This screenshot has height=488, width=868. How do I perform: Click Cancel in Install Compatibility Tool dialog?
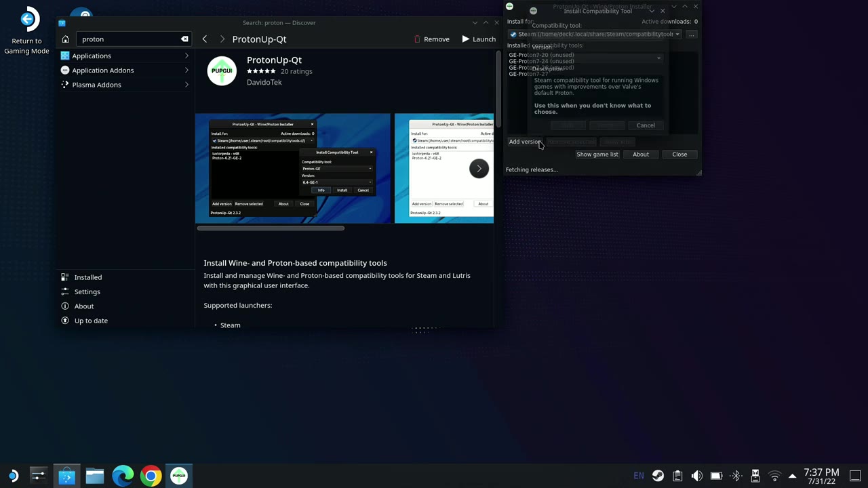646,125
